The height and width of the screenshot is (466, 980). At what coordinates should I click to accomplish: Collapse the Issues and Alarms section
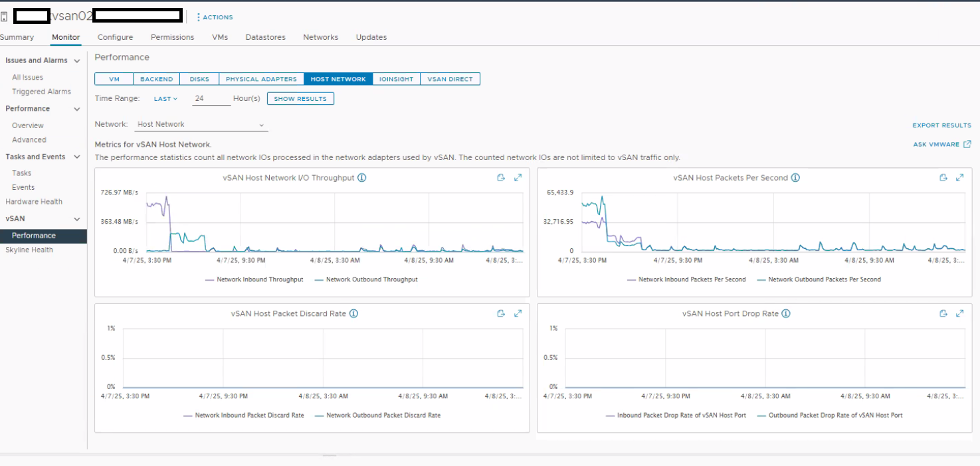(77, 61)
